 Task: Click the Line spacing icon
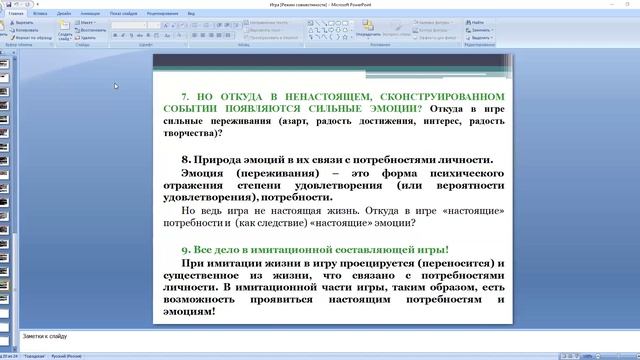[237, 25]
